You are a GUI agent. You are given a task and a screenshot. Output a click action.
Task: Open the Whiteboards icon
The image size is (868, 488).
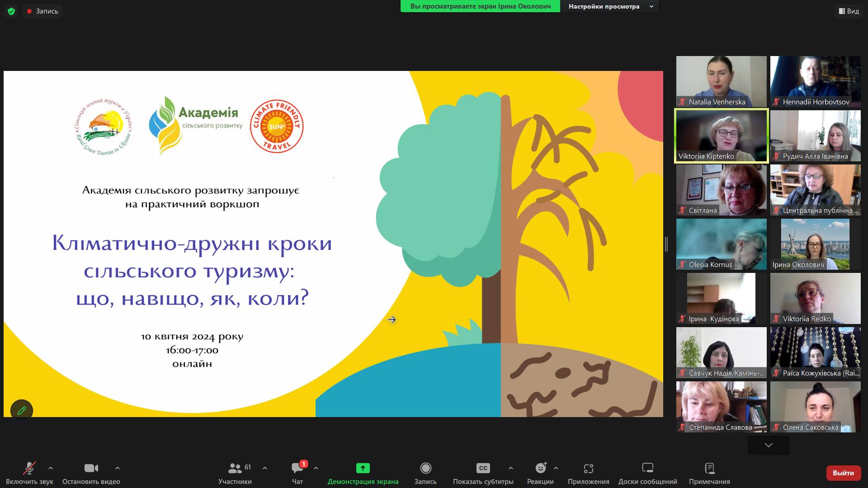[647, 468]
